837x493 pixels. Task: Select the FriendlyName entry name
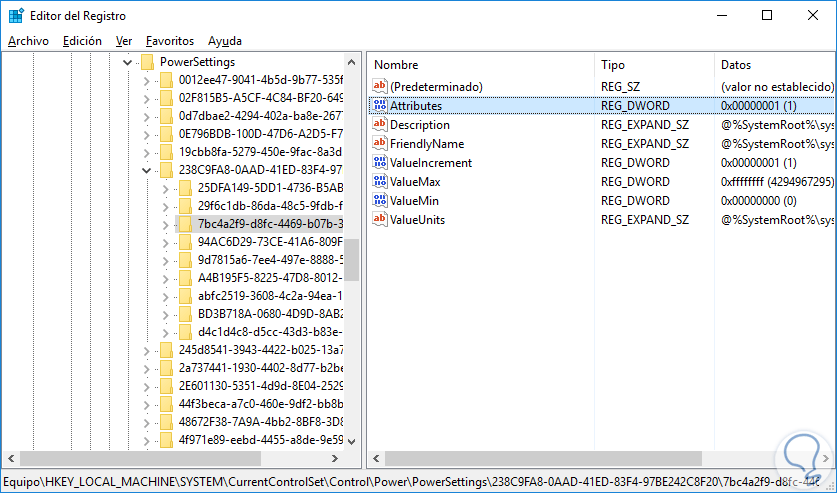(427, 144)
